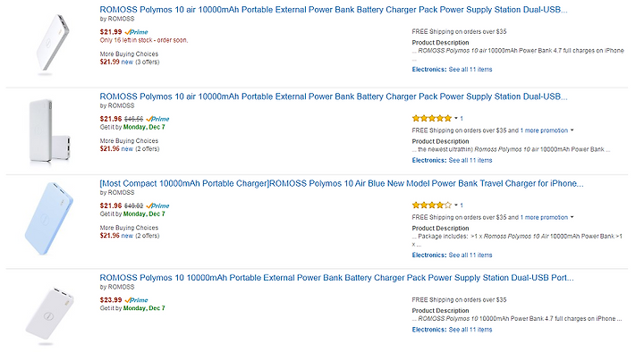Open 'See all 11 items' in the last listing

pyautogui.click(x=470, y=330)
